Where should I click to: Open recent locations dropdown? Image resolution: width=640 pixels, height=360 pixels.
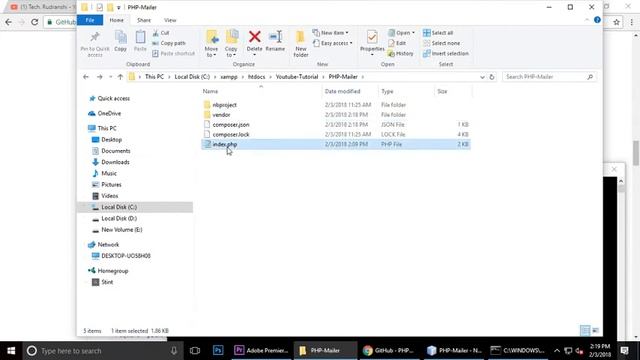(x=110, y=77)
